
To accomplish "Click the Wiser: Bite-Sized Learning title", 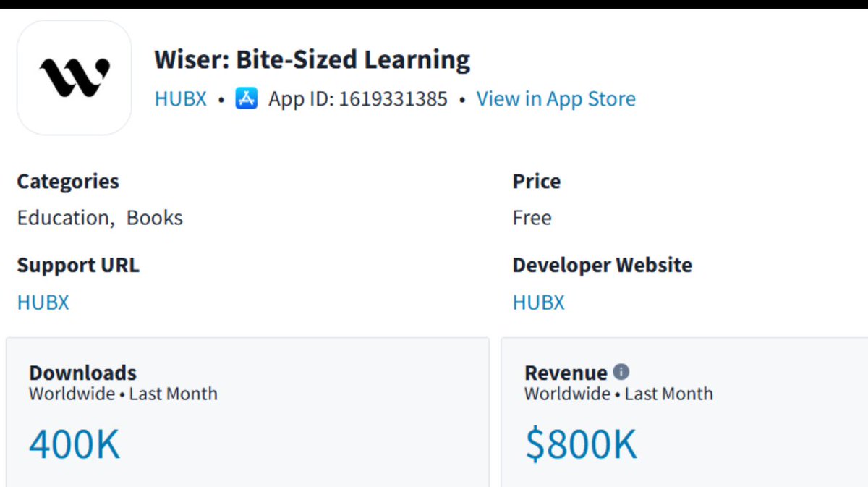I will 312,59.
